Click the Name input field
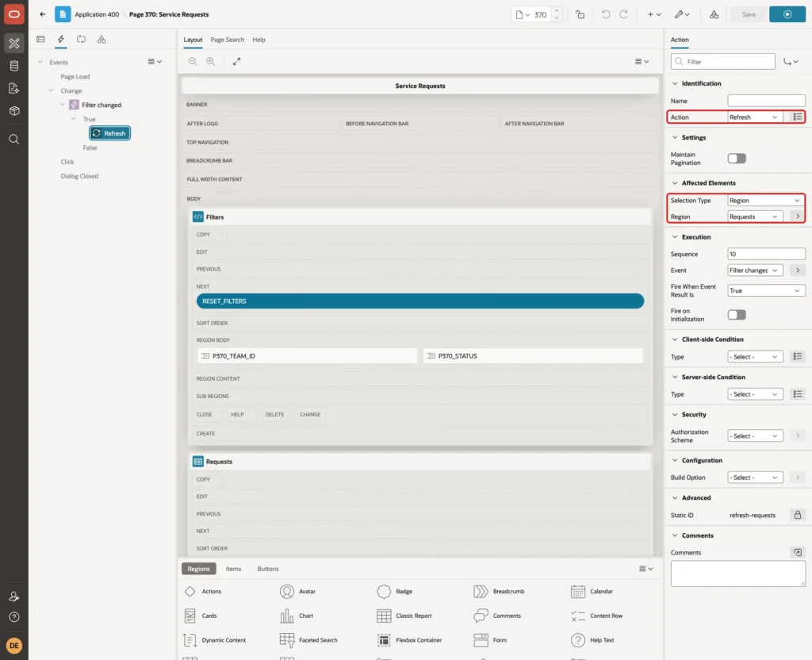The width and height of the screenshot is (812, 660). [x=766, y=101]
